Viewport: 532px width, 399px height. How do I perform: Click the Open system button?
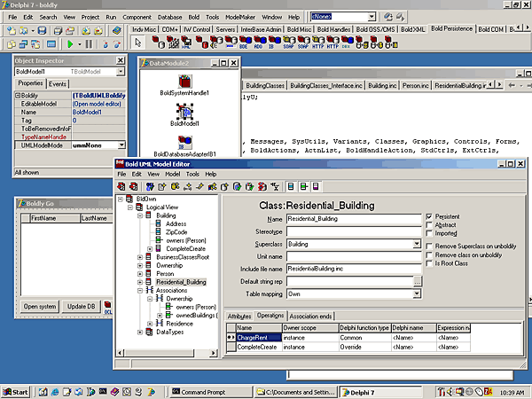pyautogui.click(x=40, y=307)
